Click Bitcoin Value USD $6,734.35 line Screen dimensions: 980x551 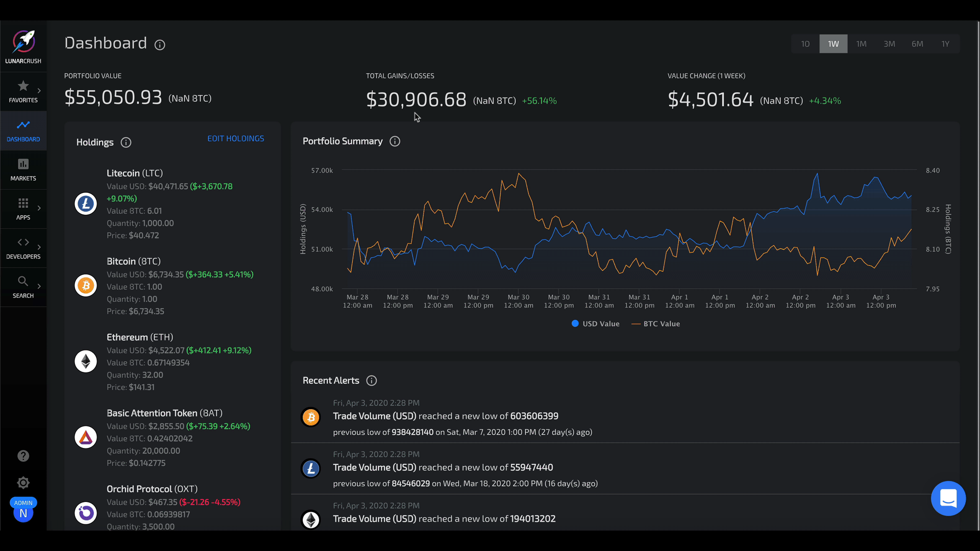click(180, 274)
